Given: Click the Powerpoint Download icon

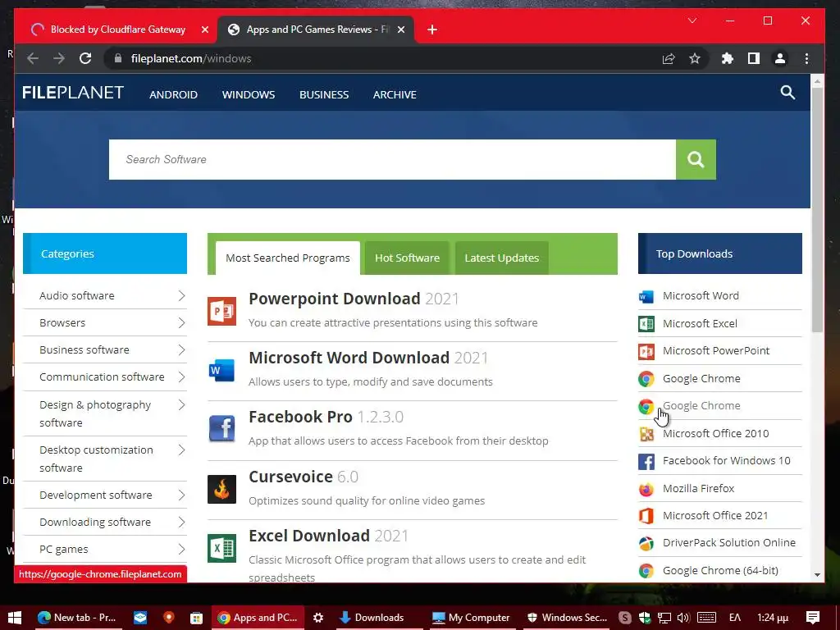Looking at the screenshot, I should click(x=221, y=311).
